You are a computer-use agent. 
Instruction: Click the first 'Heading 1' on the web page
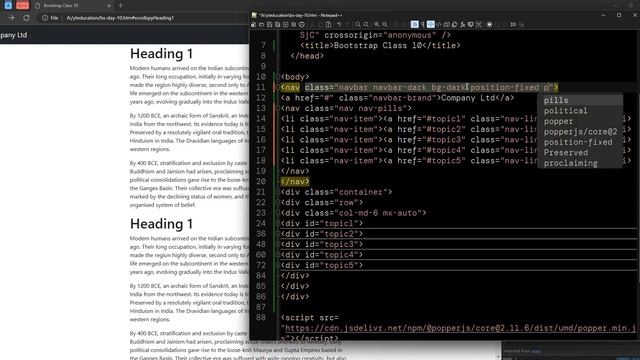[161, 53]
